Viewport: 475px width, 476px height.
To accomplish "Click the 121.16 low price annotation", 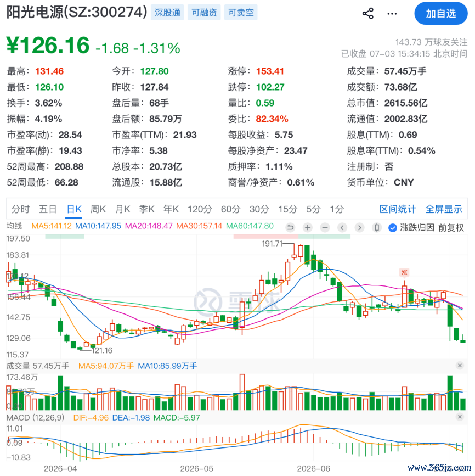I will (102, 351).
